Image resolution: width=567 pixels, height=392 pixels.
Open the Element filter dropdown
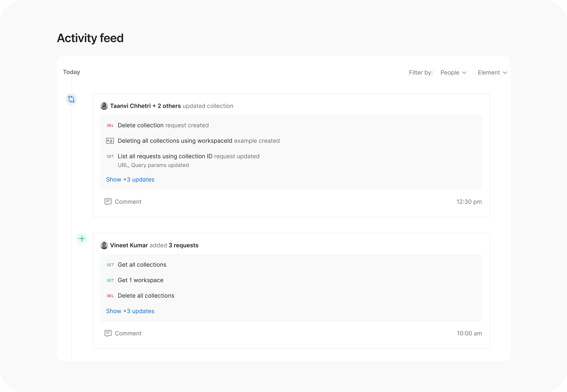(492, 73)
